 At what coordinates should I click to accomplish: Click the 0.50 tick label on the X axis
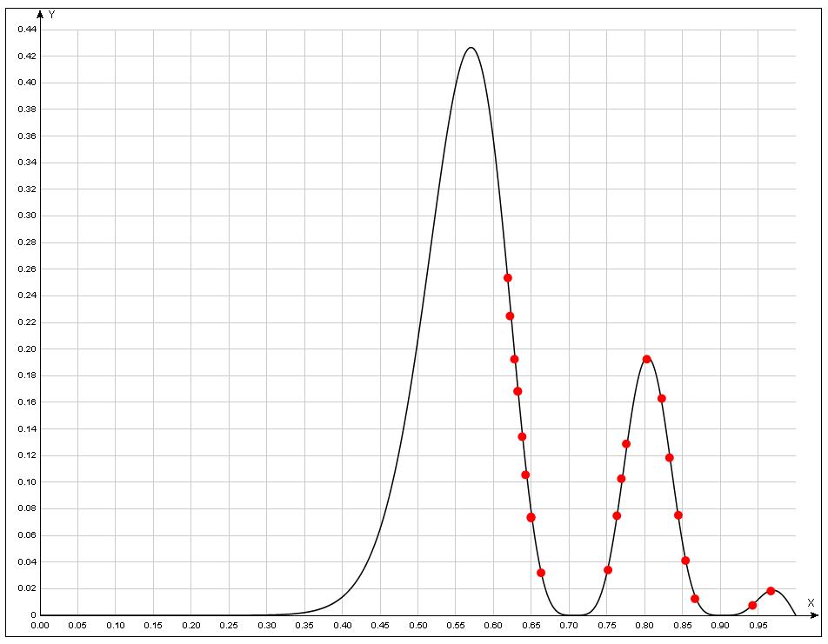click(x=418, y=625)
